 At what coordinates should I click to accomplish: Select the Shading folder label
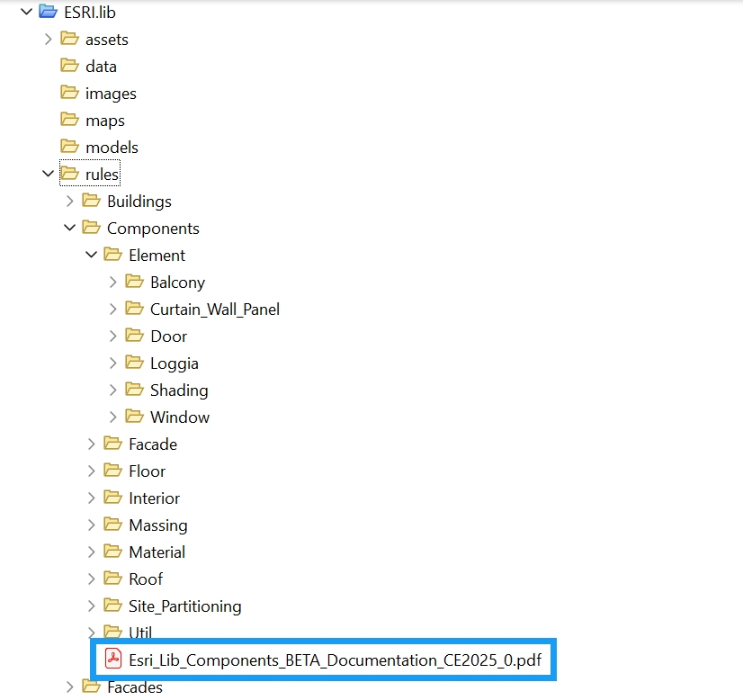[179, 390]
